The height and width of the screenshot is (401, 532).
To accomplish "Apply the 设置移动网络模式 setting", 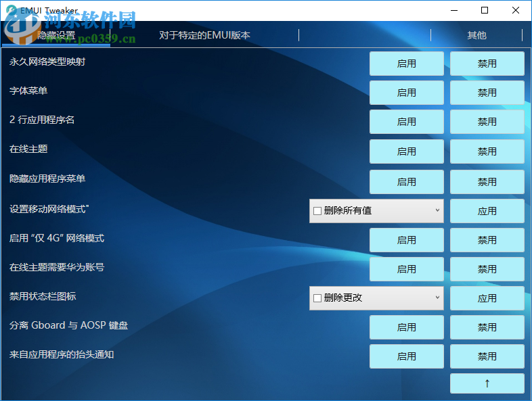I will coord(487,211).
